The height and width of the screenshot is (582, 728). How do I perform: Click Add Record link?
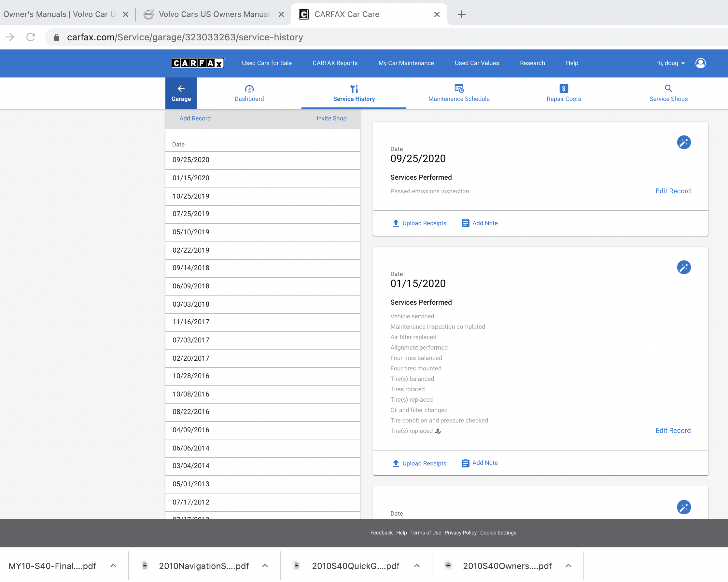[x=195, y=118]
